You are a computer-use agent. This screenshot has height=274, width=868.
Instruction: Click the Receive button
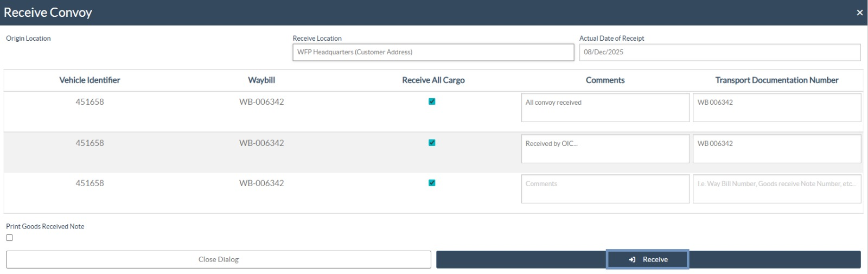[x=648, y=259]
